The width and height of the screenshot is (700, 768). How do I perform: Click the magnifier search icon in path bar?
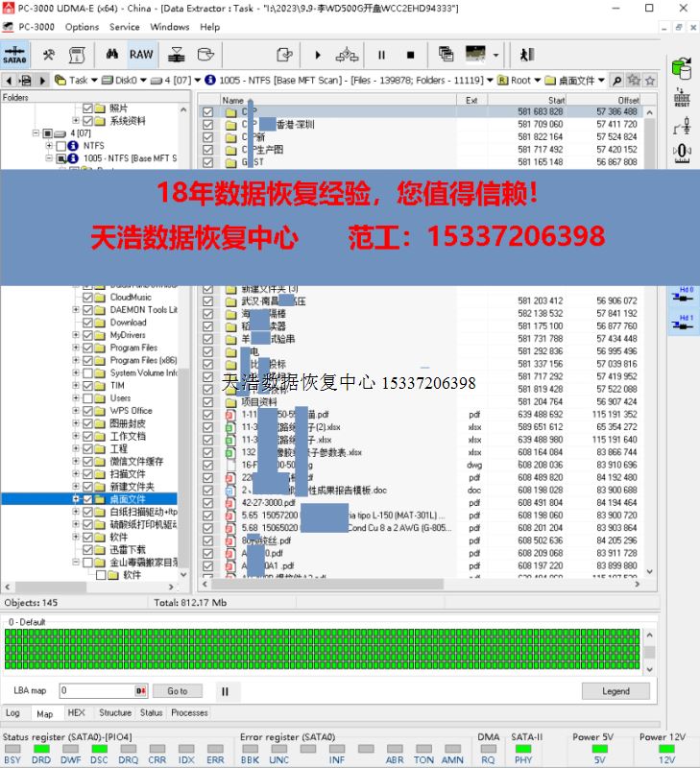(x=617, y=81)
